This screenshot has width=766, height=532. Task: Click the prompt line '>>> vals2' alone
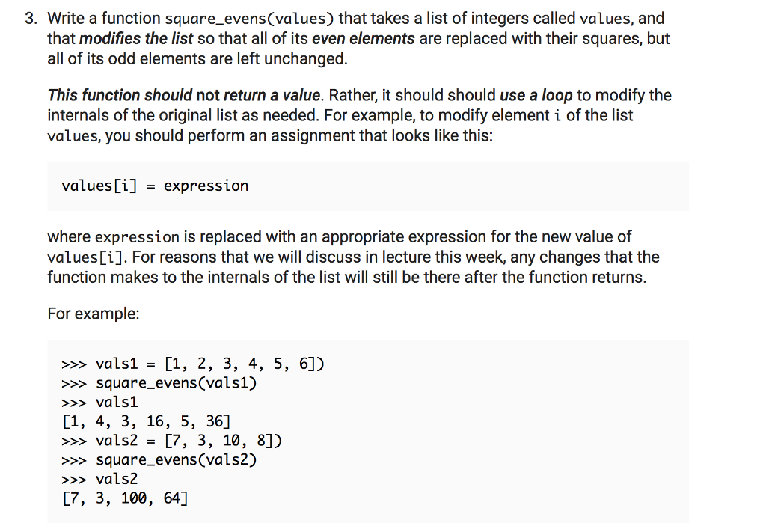99,479
